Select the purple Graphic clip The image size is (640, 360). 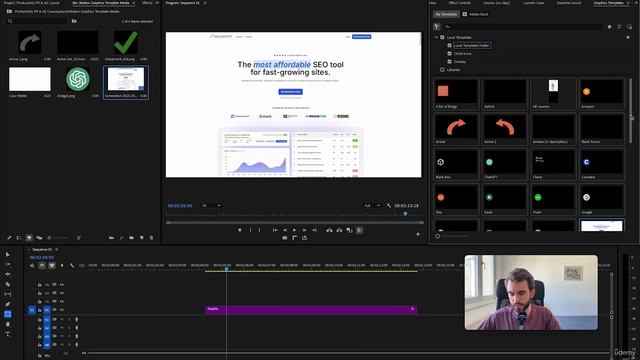coord(311,310)
